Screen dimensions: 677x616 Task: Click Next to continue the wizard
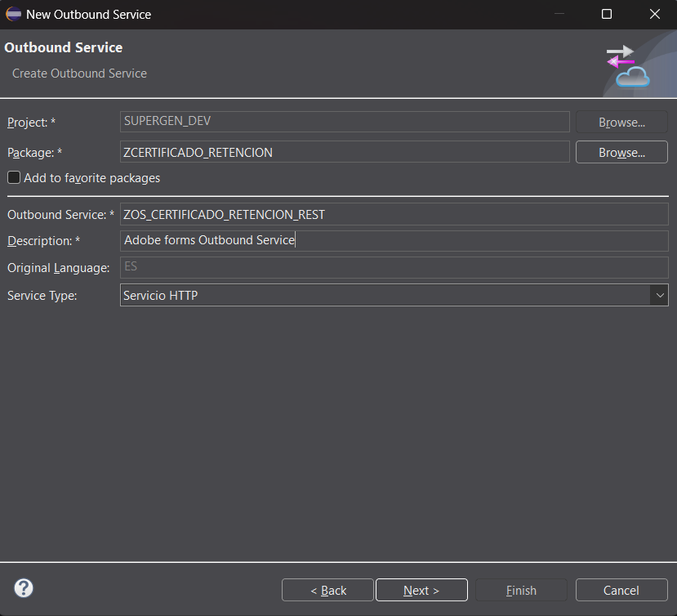tap(421, 589)
